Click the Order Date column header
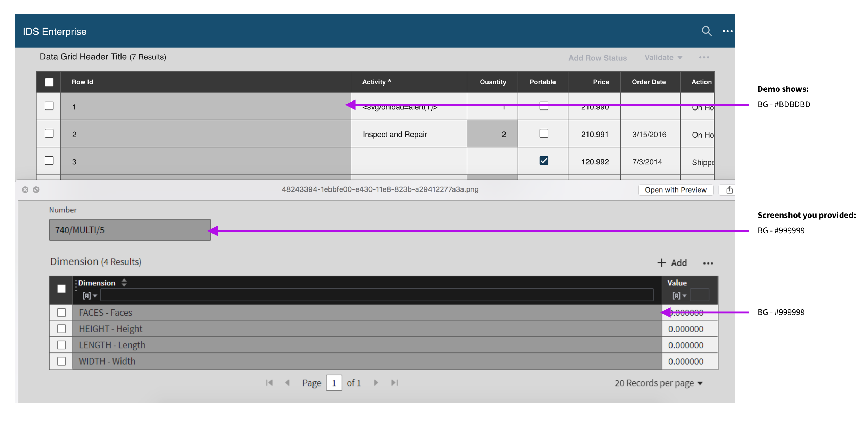This screenshot has width=868, height=422. click(649, 82)
